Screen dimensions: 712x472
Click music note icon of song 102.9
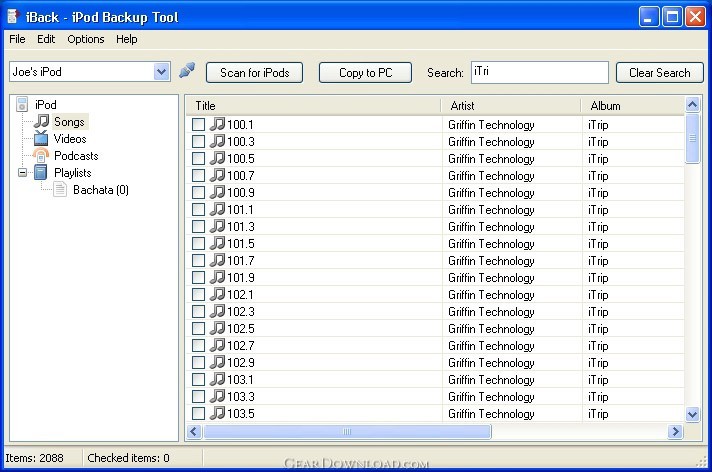click(x=218, y=362)
